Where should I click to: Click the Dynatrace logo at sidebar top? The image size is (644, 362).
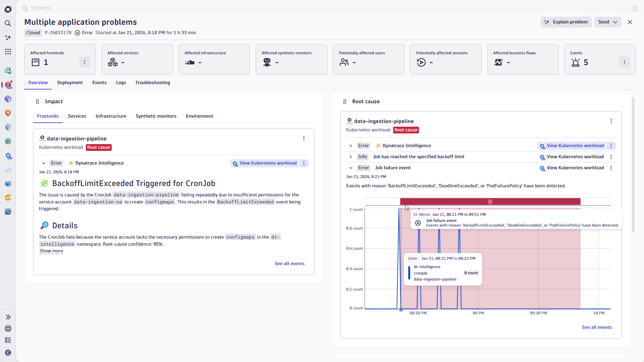point(8,9)
